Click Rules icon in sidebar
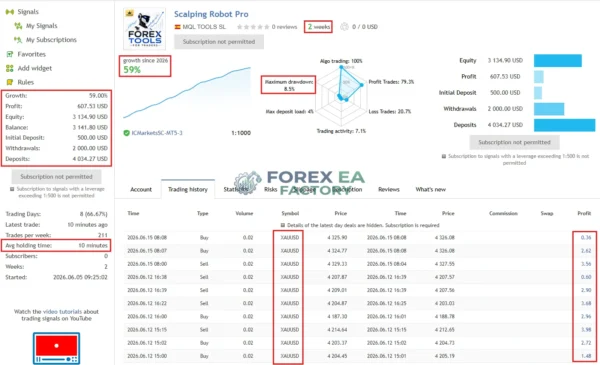Viewport: 600px width, 365px height. pos(10,82)
